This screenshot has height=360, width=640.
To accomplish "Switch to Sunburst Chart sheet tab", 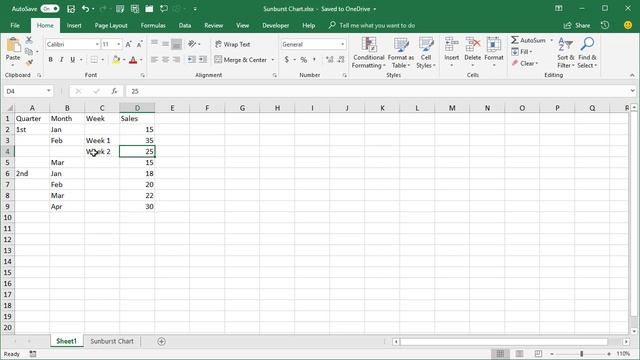I will pos(112,341).
